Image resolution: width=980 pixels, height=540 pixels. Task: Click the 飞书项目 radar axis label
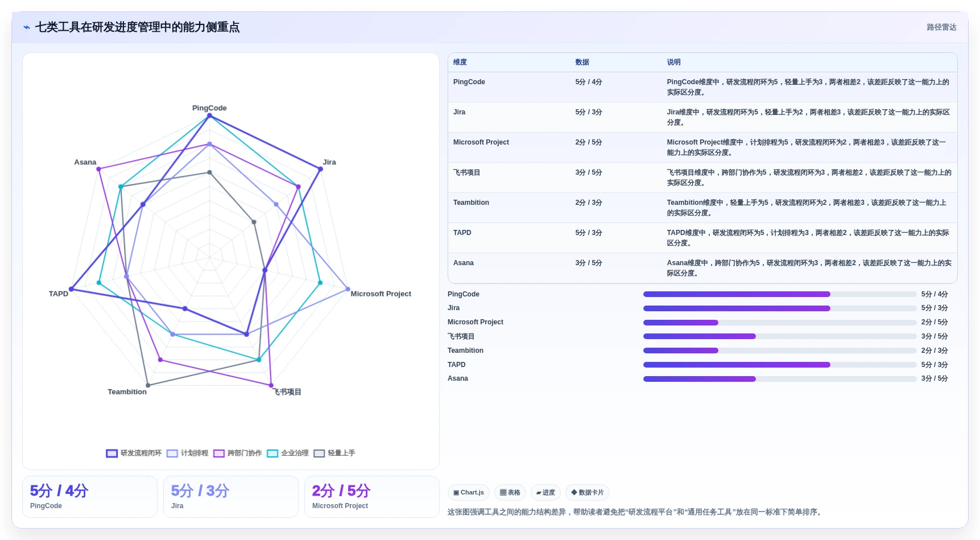[287, 392]
